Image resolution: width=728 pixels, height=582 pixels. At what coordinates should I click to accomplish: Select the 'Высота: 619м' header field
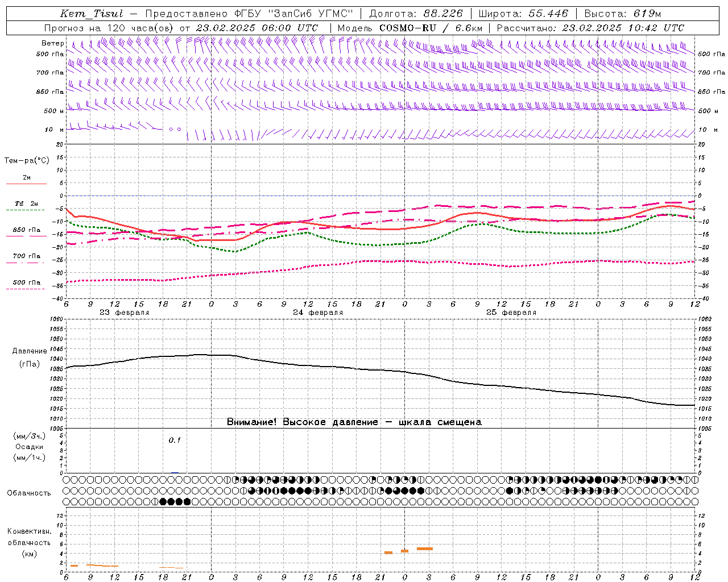coord(623,14)
